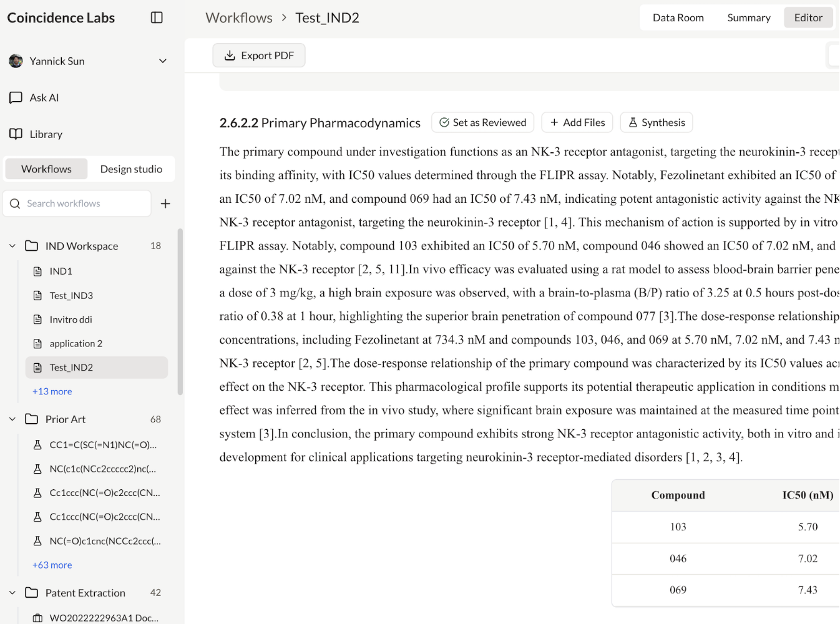
Task: Open the Invitro ddi workflow
Action: click(x=97, y=319)
